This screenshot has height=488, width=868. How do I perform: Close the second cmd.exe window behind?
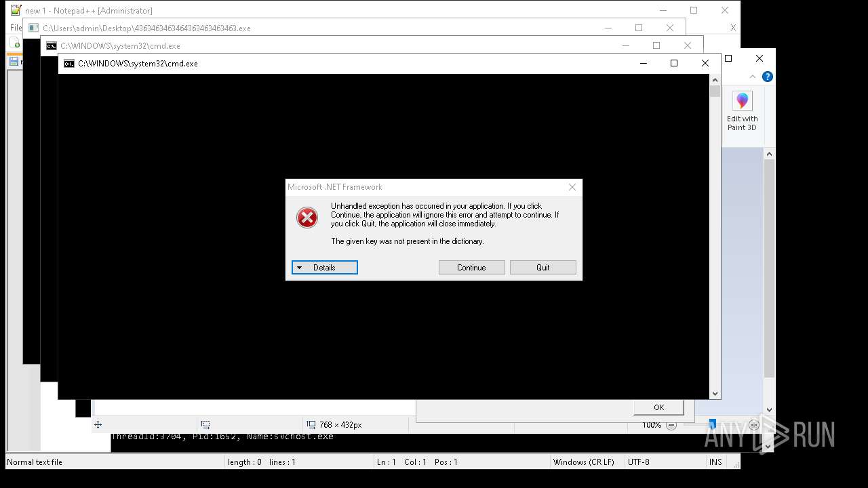[x=688, y=45]
